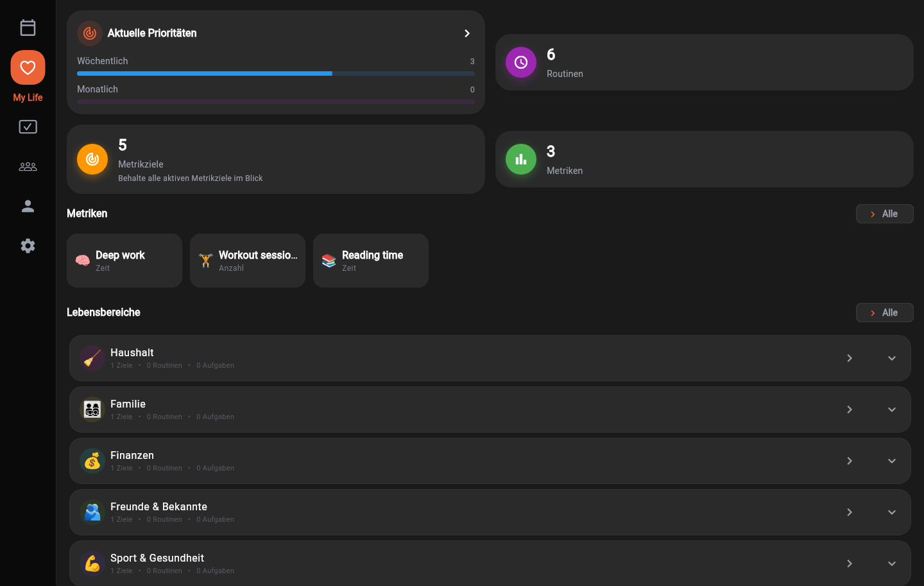Show all Metriken with Alle button
The width and height of the screenshot is (924, 586).
(884, 214)
